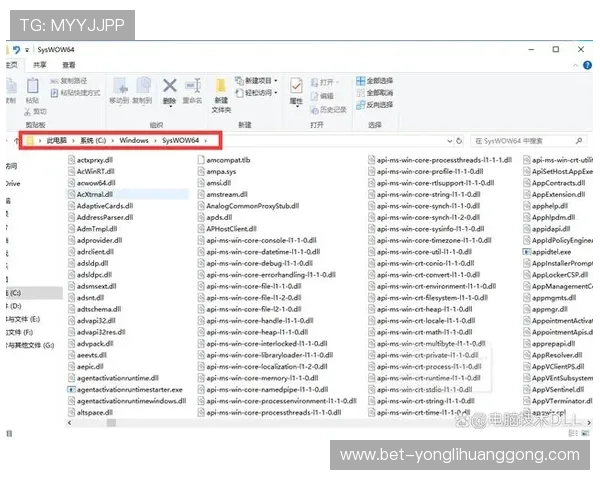The width and height of the screenshot is (600, 480).
Task: Click the Paste (粘贴) clipboard icon
Action: [x=33, y=86]
